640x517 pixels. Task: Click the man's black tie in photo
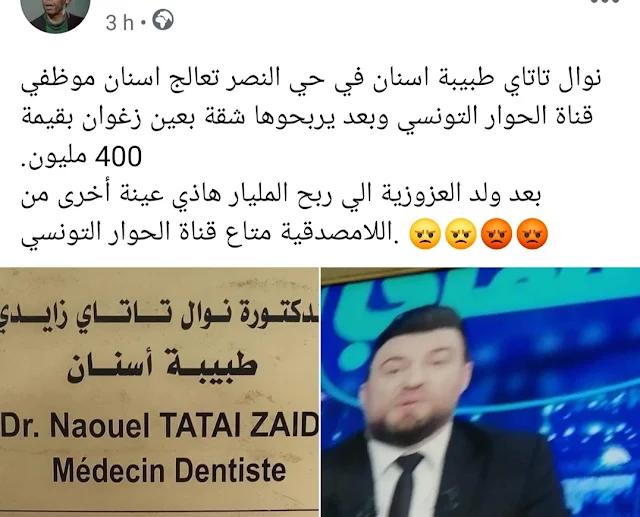[x=404, y=484]
